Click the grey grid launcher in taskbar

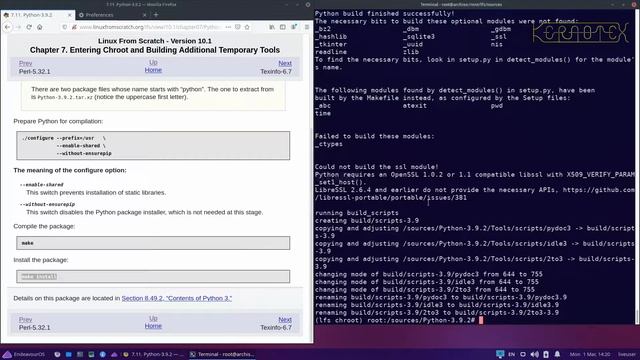click(x=80, y=354)
